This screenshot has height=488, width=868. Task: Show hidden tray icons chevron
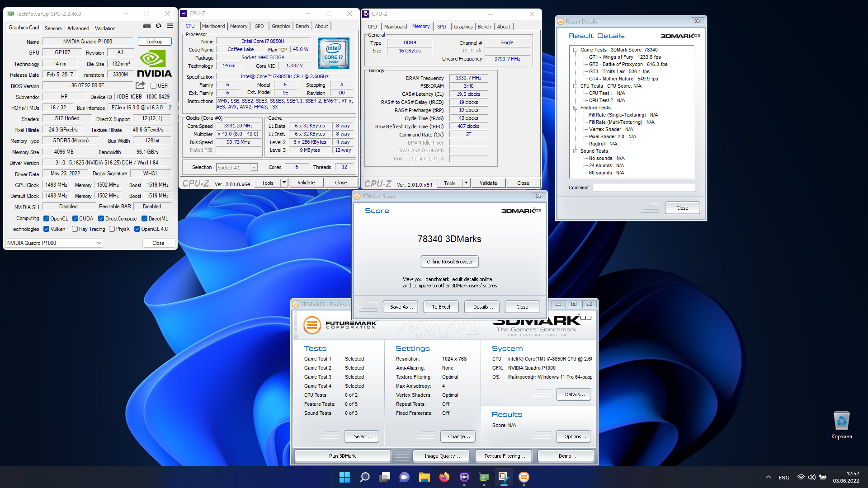click(769, 477)
